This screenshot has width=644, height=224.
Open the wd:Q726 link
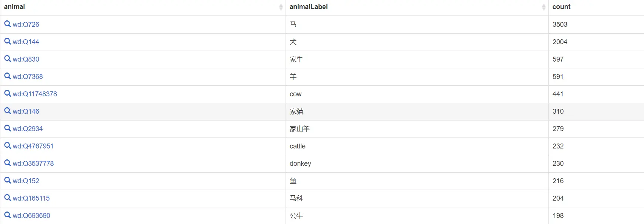click(x=26, y=25)
